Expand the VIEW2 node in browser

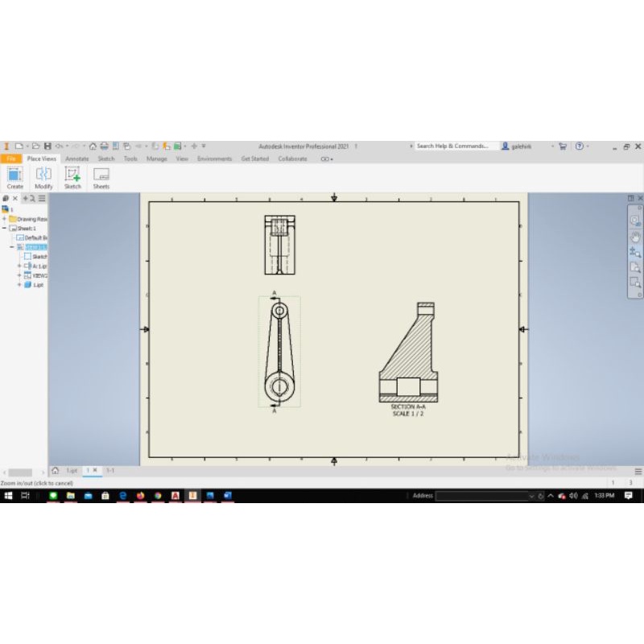pyautogui.click(x=19, y=275)
